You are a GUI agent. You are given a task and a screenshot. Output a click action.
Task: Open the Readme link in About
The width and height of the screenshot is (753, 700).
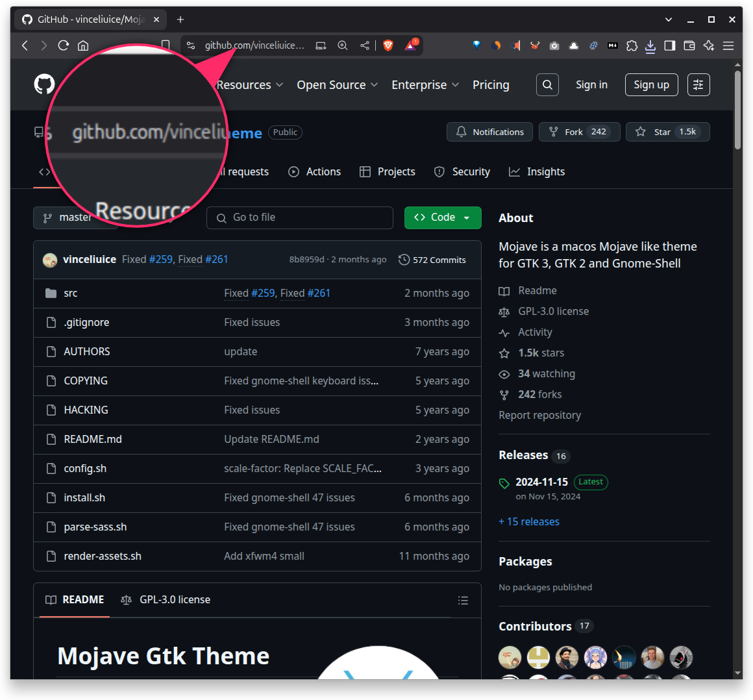(x=537, y=291)
